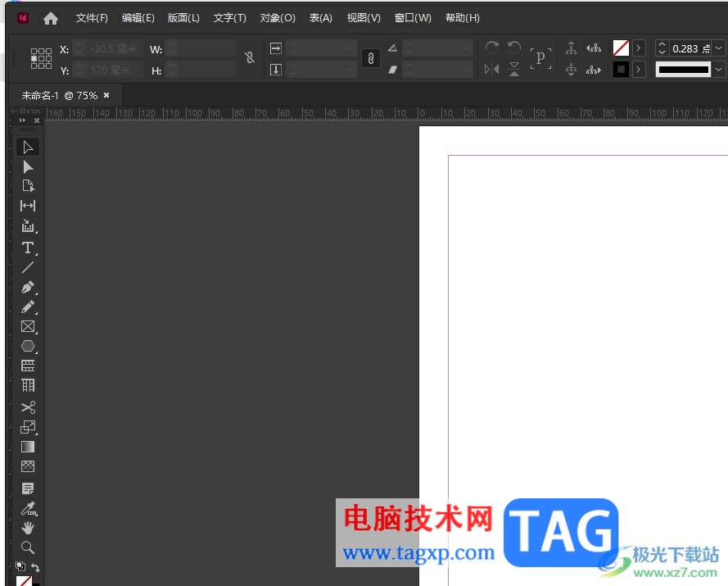Select the Page tool
The image size is (728, 586).
pos(28,186)
